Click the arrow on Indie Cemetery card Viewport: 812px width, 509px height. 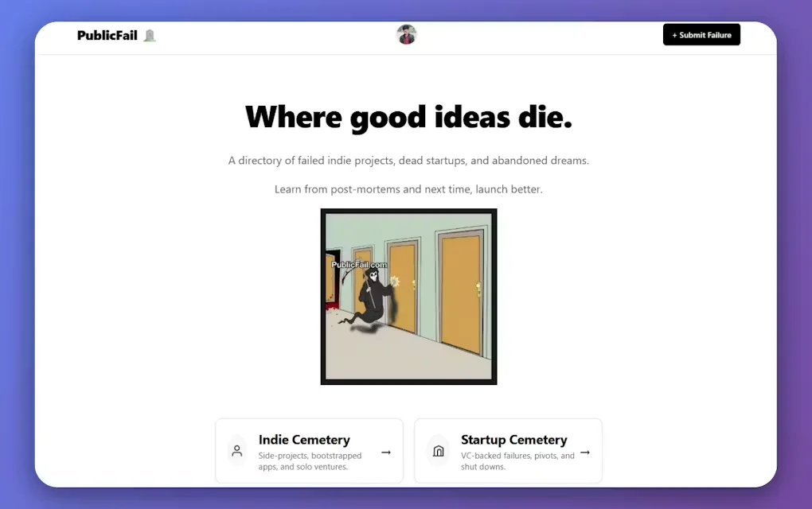(386, 452)
